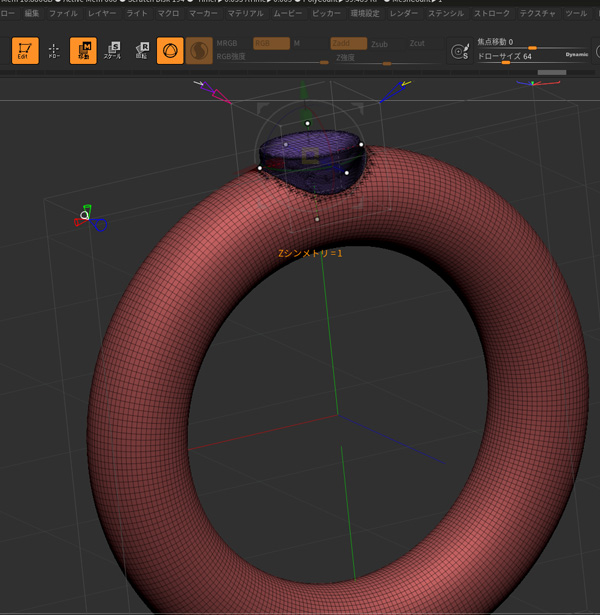Click the topmost white gizmo handle dot

[x=307, y=123]
